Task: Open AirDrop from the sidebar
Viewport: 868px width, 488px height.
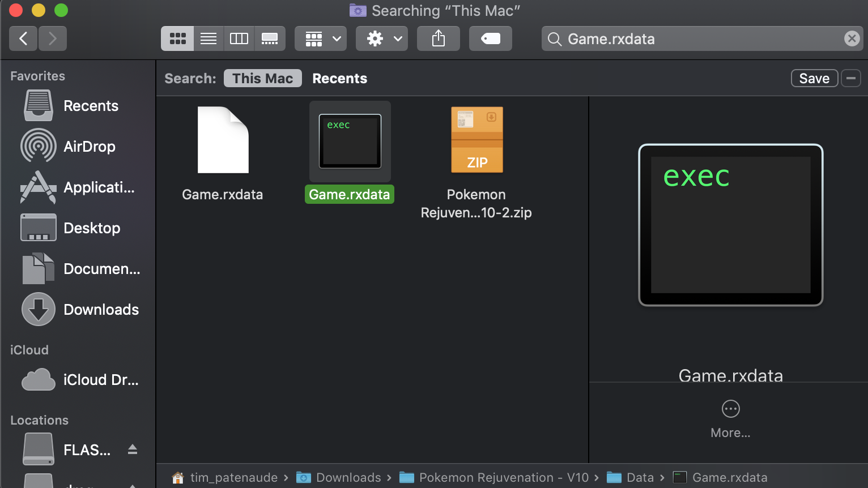Action: [89, 147]
